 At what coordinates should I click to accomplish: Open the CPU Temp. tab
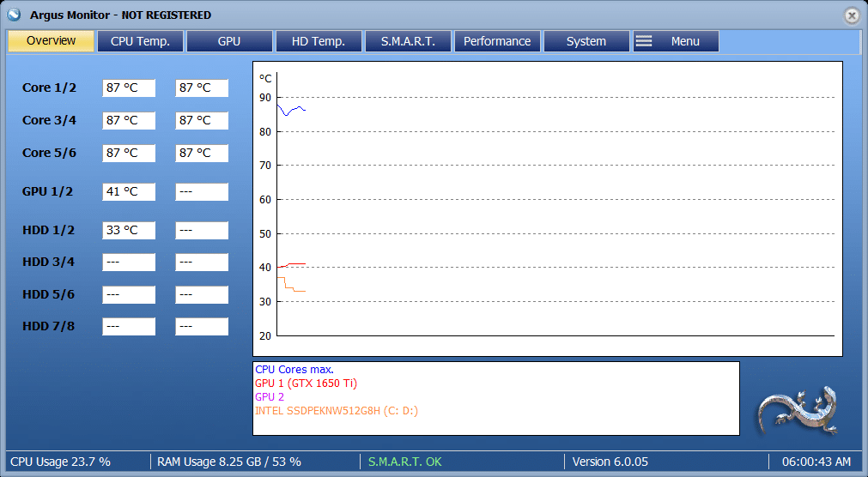[x=140, y=41]
